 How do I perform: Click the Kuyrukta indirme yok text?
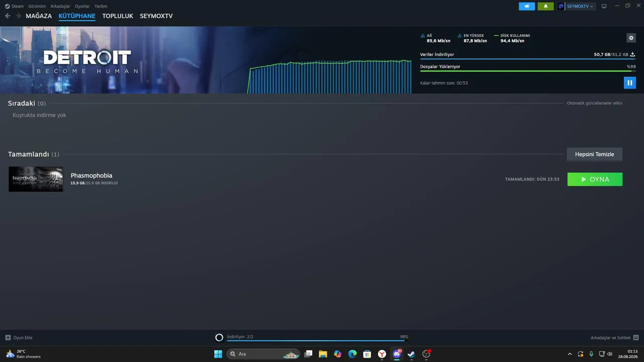point(39,115)
